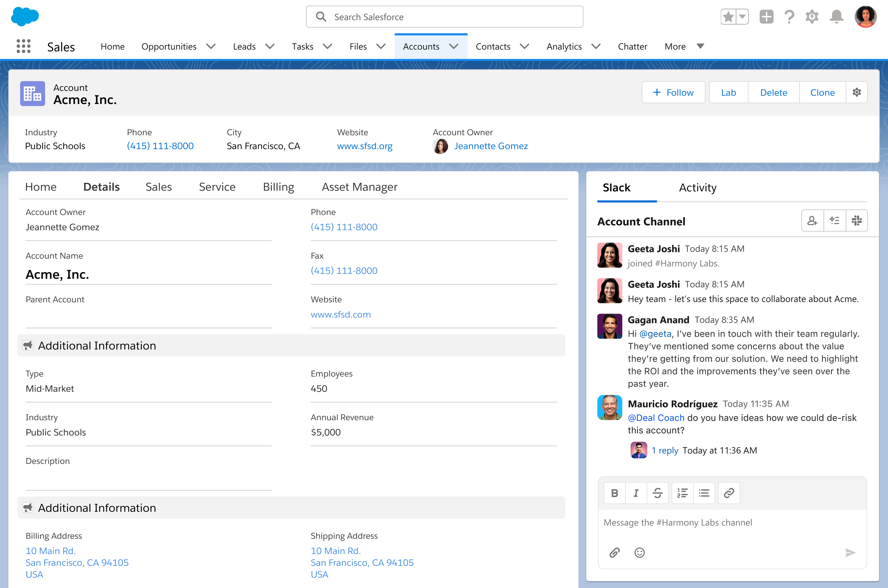Insert numbered list in composer
The width and height of the screenshot is (888, 588).
pyautogui.click(x=682, y=493)
